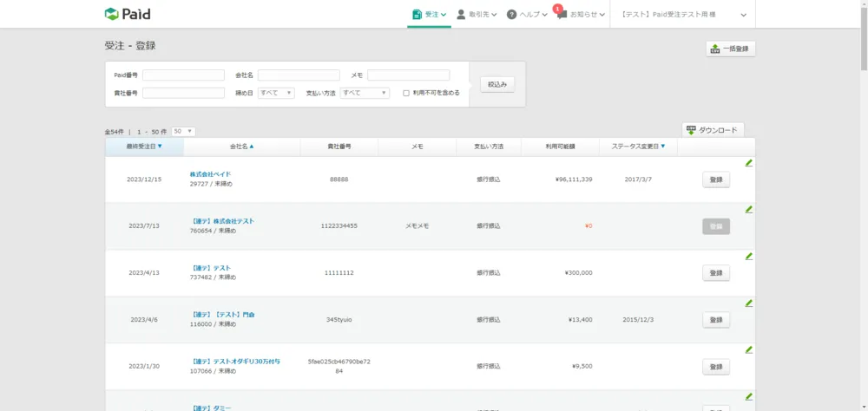Click the Paid logo
The width and height of the screenshot is (868, 411).
tap(128, 14)
